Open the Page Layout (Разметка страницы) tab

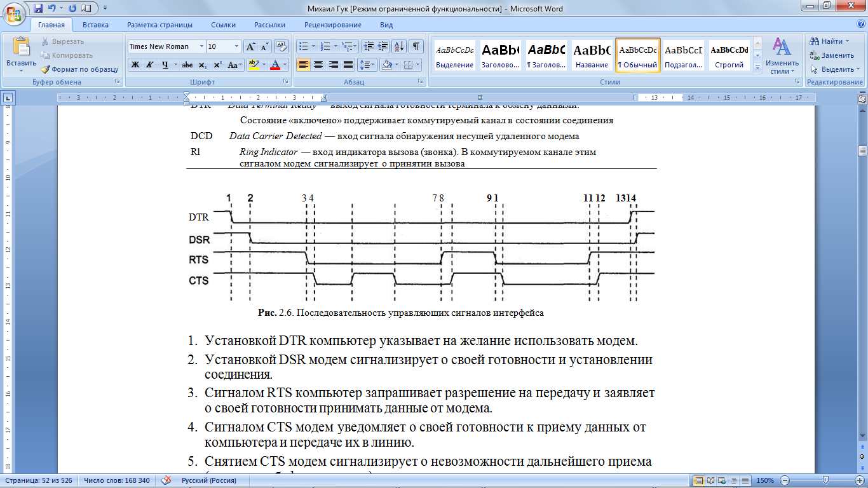pyautogui.click(x=159, y=25)
